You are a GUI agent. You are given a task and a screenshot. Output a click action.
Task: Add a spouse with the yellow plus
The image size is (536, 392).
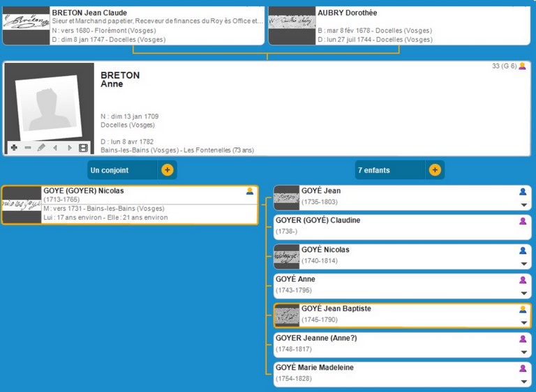pos(167,170)
